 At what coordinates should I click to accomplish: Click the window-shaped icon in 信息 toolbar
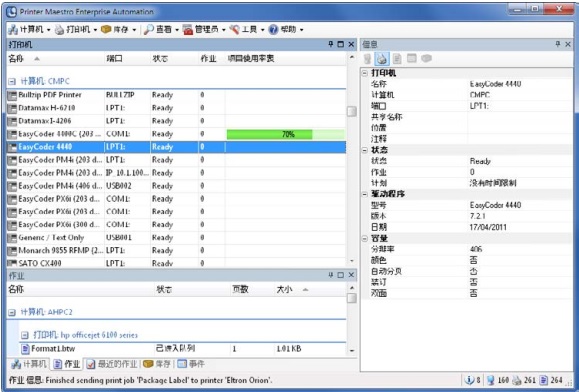[x=412, y=58]
